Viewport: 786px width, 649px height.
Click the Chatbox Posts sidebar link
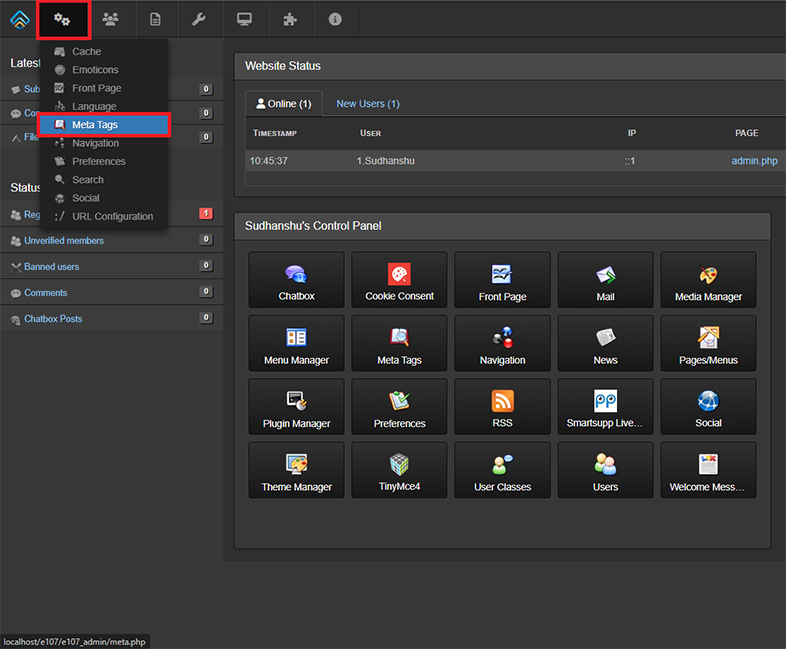pos(53,319)
